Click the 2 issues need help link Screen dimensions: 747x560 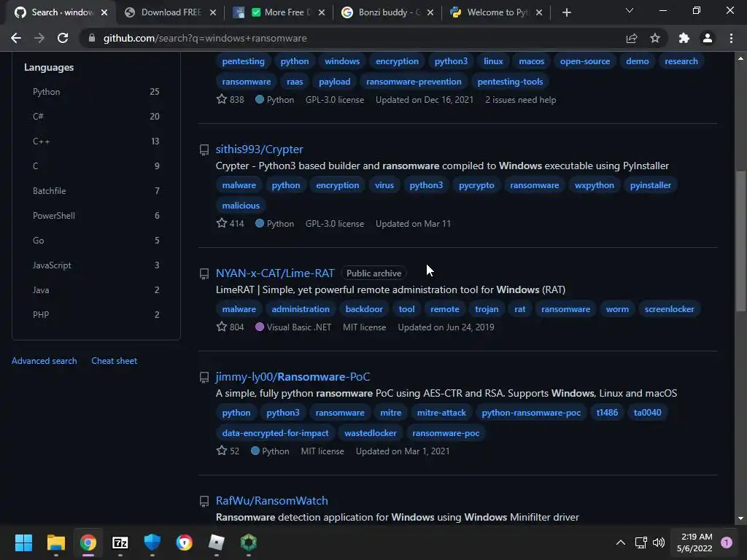[520, 99]
